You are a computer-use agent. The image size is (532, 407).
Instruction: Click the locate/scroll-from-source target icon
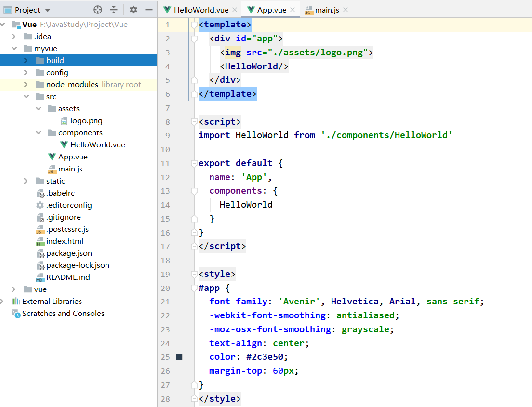98,10
